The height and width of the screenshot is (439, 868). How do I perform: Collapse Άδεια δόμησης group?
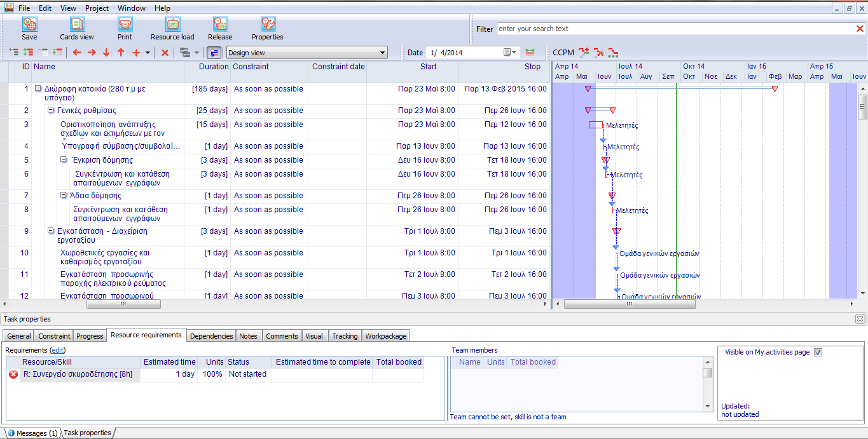tap(64, 196)
